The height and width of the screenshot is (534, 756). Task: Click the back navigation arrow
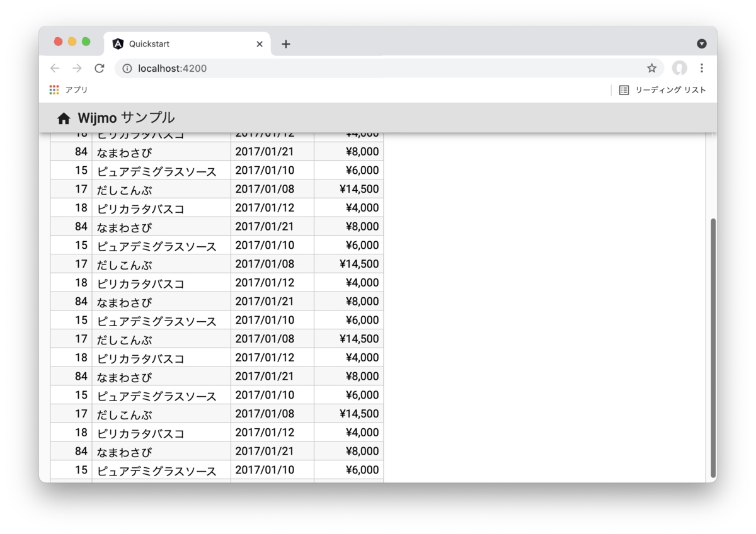[54, 68]
